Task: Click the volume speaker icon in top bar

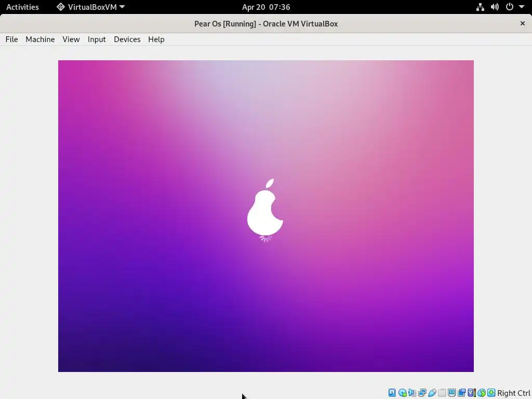Action: 495,7
